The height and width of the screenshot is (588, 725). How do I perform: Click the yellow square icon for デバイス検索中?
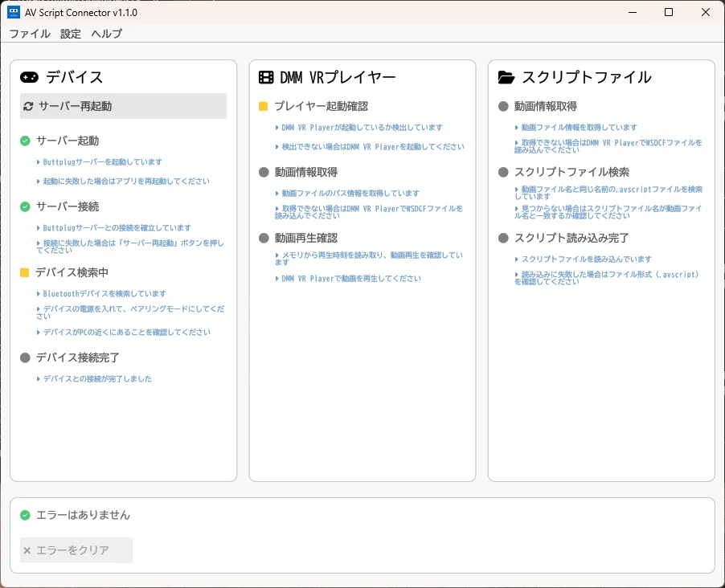coord(24,272)
